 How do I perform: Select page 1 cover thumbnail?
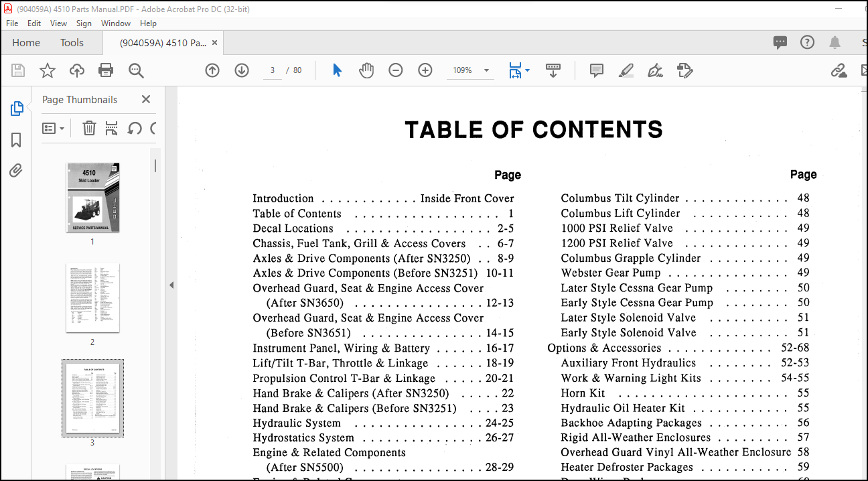(92, 198)
